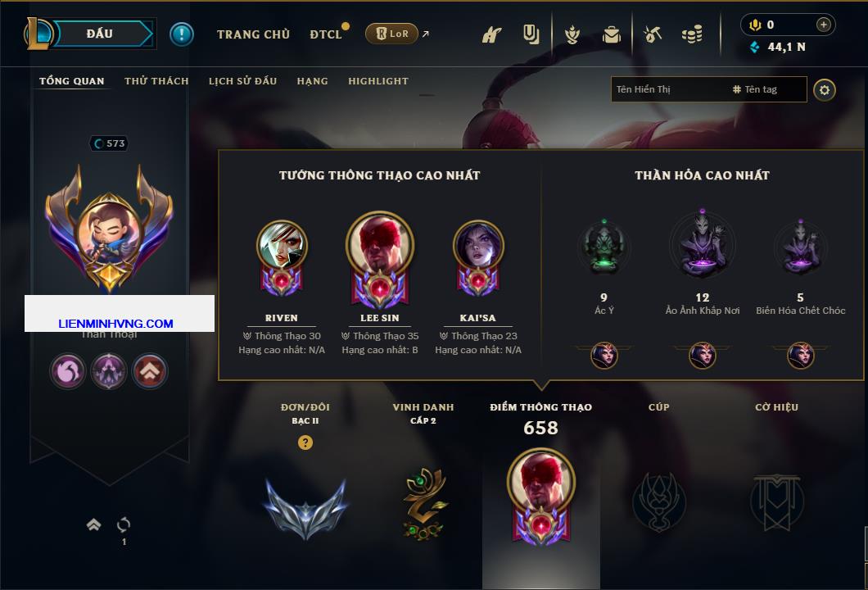868x590 pixels.
Task: Open the Lịch Sử Đấu tab
Action: [x=242, y=81]
